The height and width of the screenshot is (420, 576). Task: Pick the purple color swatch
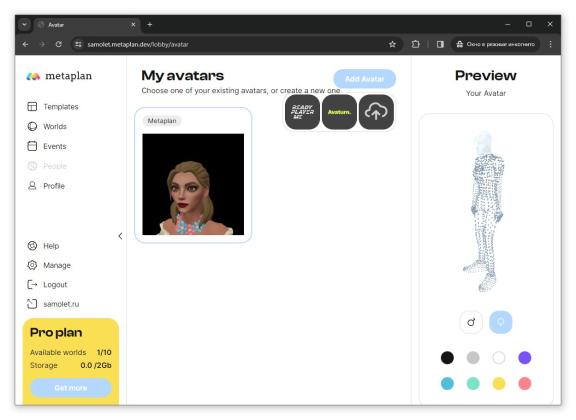pyautogui.click(x=524, y=358)
